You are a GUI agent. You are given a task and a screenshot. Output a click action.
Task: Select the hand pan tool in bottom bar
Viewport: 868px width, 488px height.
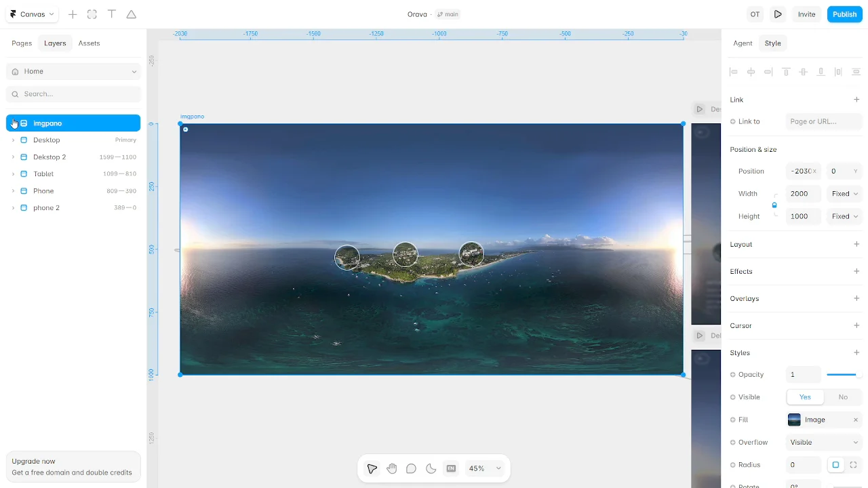click(x=392, y=468)
